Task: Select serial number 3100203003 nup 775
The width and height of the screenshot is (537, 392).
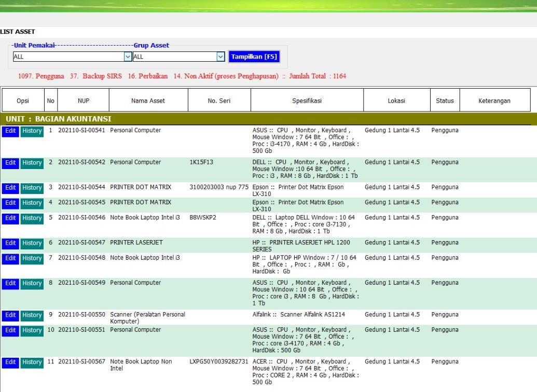Action: [x=219, y=187]
